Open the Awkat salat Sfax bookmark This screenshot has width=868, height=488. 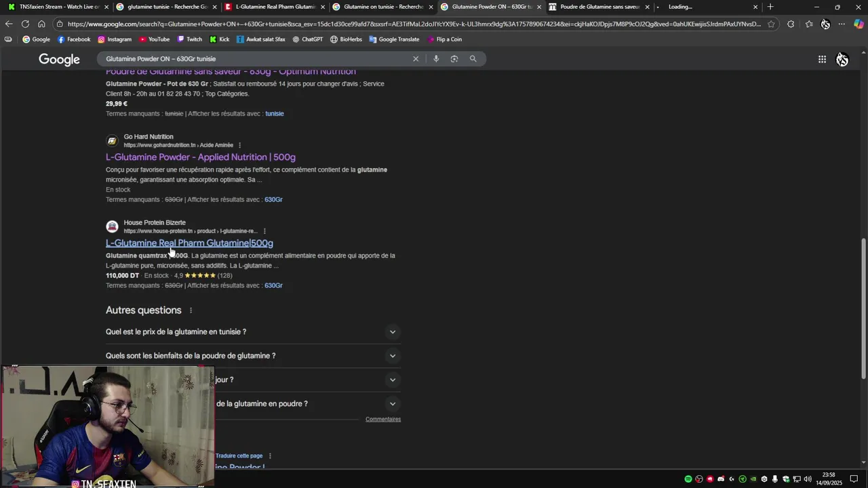coord(261,39)
